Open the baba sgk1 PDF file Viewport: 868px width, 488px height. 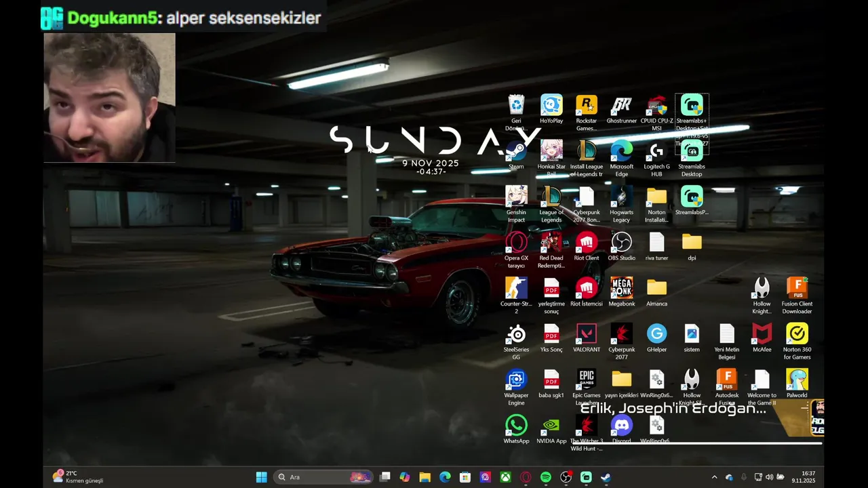point(551,384)
